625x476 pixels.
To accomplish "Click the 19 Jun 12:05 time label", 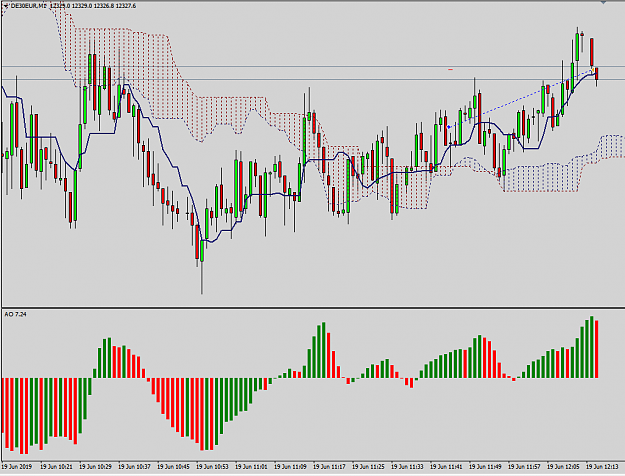I will [x=564, y=466].
